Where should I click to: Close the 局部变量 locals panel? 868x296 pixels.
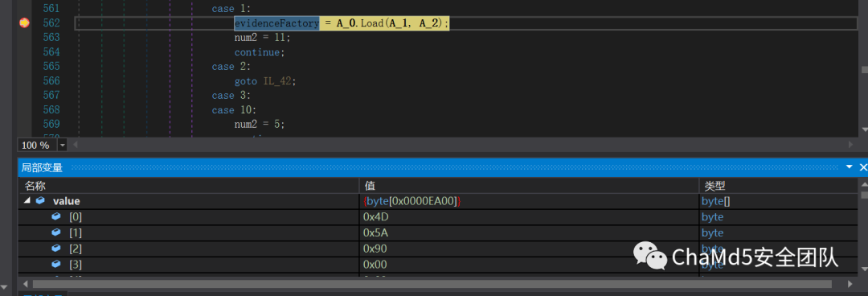click(x=862, y=166)
